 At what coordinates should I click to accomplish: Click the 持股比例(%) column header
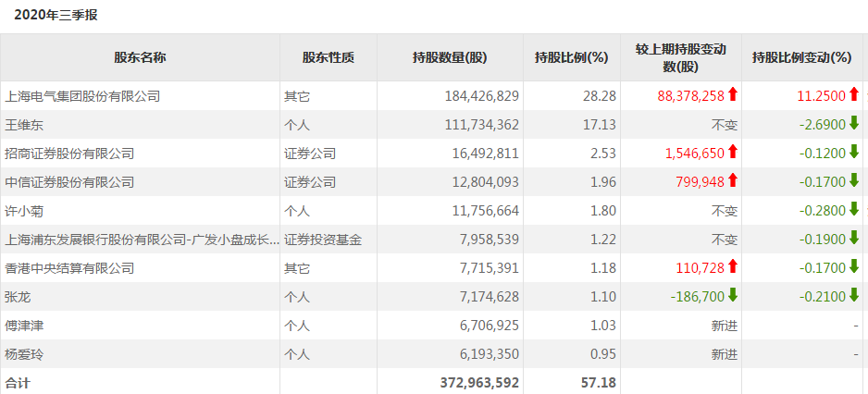point(571,57)
